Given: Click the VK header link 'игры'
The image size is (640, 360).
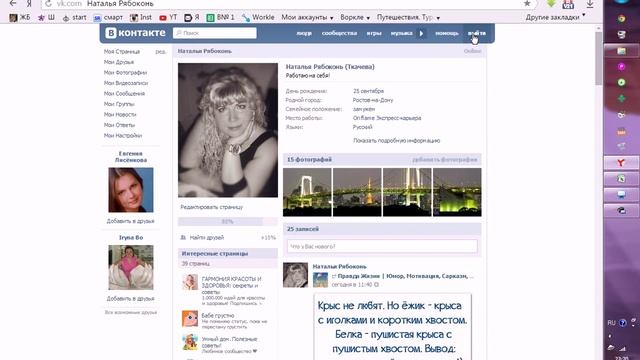Looking at the screenshot, I should coord(374,33).
